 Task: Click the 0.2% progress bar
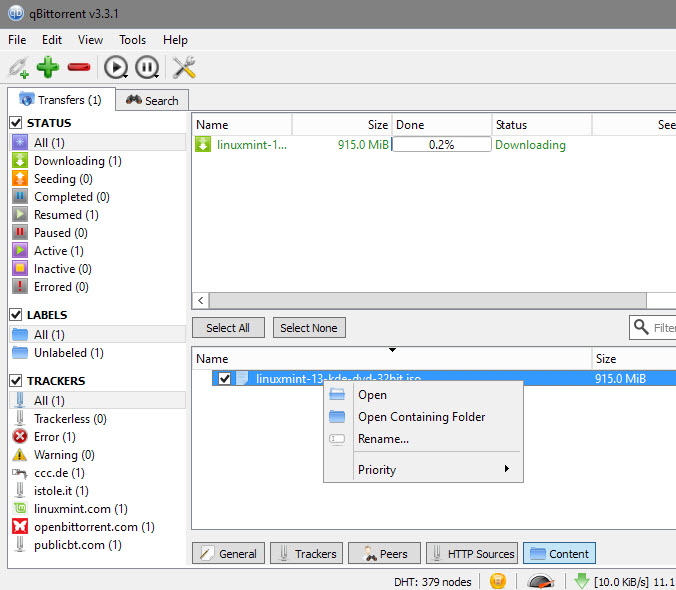coord(441,144)
